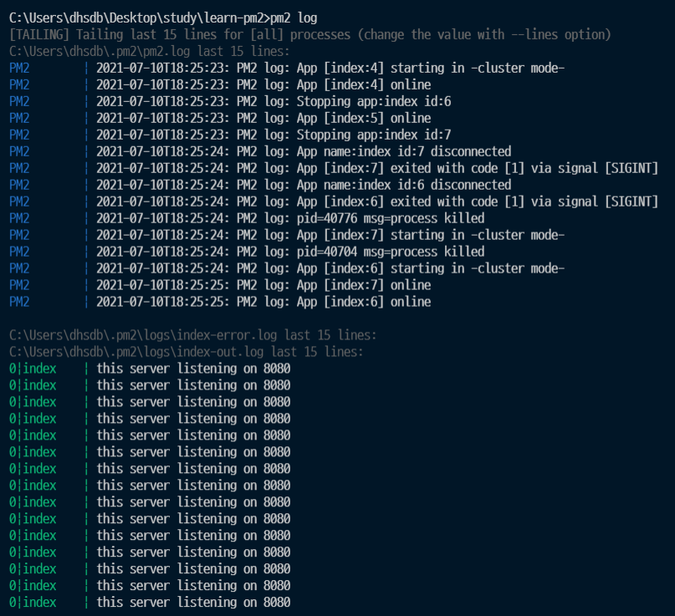Image resolution: width=675 pixels, height=616 pixels.
Task: Click the 'App [index:5] online' log entry
Action: pos(220,119)
